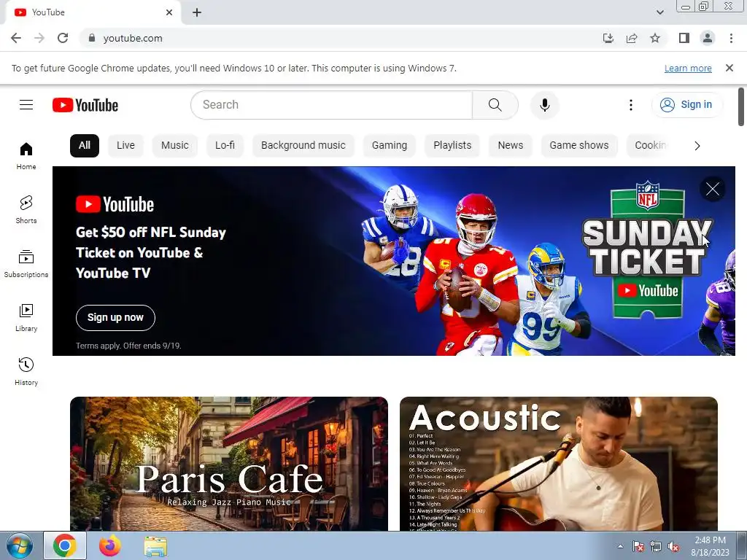Click the Sign in button
Viewport: 747px width, 560px height.
pos(686,105)
